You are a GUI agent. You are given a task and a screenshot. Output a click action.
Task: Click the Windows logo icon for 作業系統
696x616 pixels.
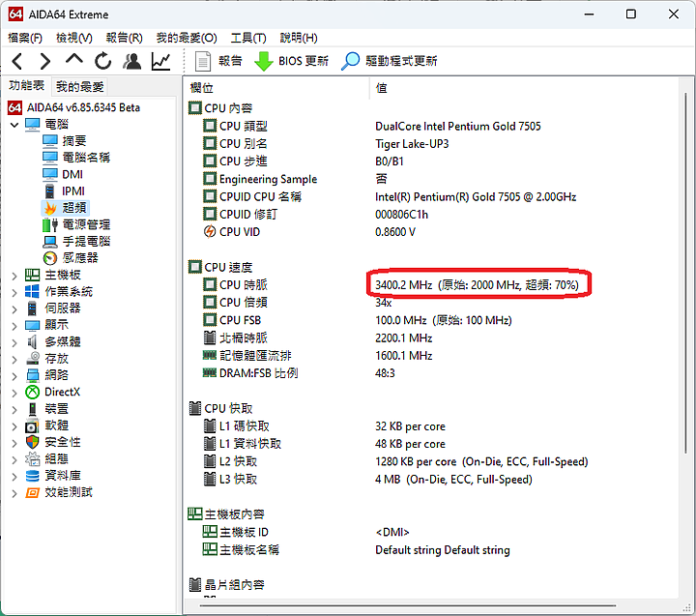[x=33, y=292]
